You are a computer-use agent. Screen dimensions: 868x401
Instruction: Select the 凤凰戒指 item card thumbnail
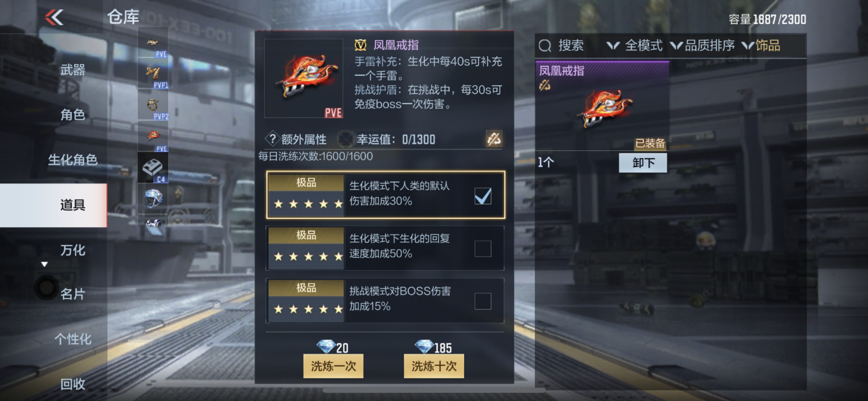click(x=602, y=106)
